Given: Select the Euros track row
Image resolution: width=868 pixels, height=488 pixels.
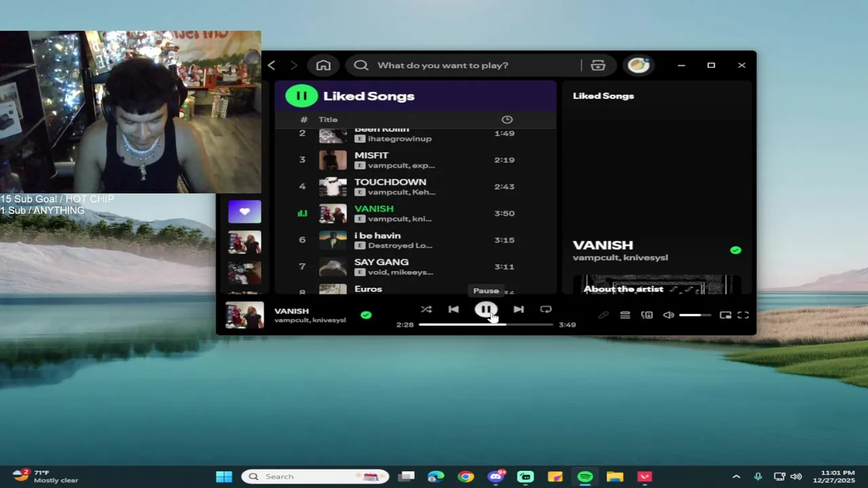Looking at the screenshot, I should coord(415,288).
